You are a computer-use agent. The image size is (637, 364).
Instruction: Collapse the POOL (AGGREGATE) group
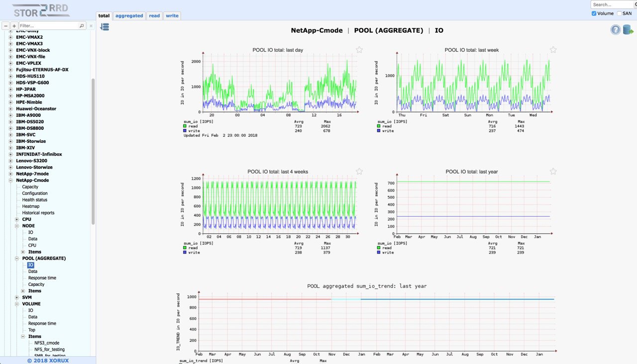click(17, 259)
